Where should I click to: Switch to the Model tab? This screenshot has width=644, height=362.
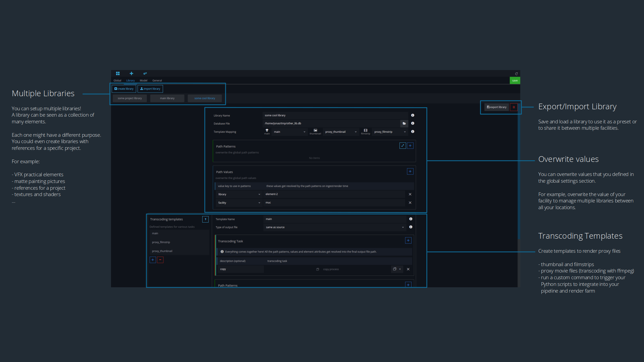[x=144, y=80]
